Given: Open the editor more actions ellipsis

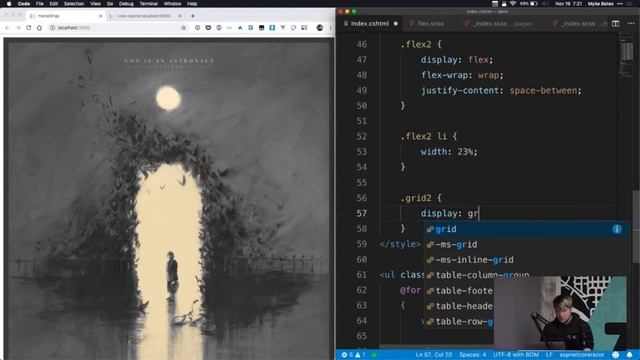Looking at the screenshot, I should click(x=631, y=24).
